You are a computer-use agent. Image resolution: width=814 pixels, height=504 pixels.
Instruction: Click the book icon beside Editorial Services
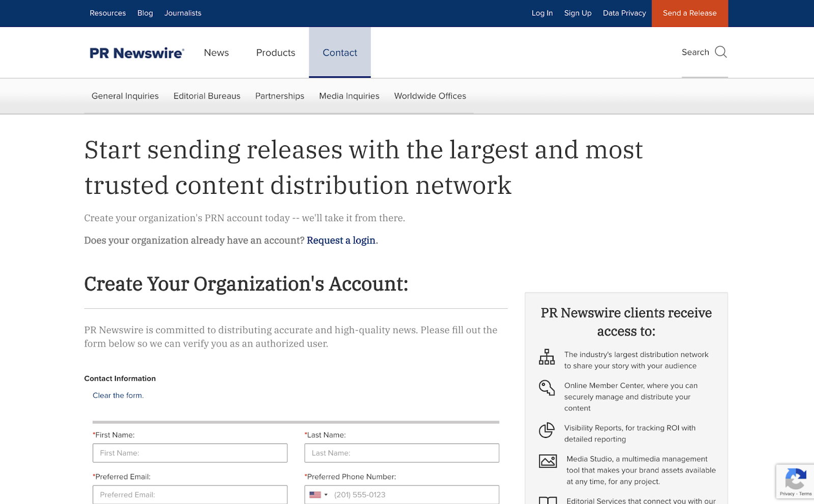547,500
